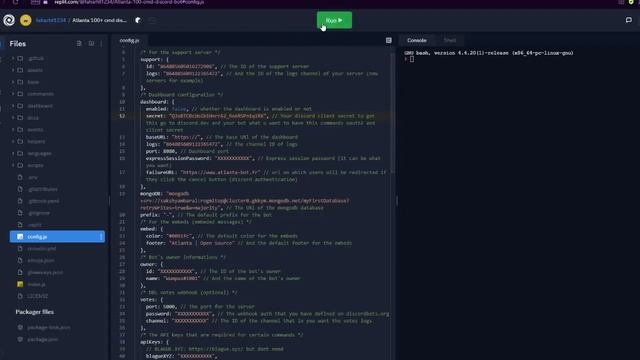640x360 pixels.
Task: Click the Atlanta 100+ cmd project title
Action: [99, 20]
